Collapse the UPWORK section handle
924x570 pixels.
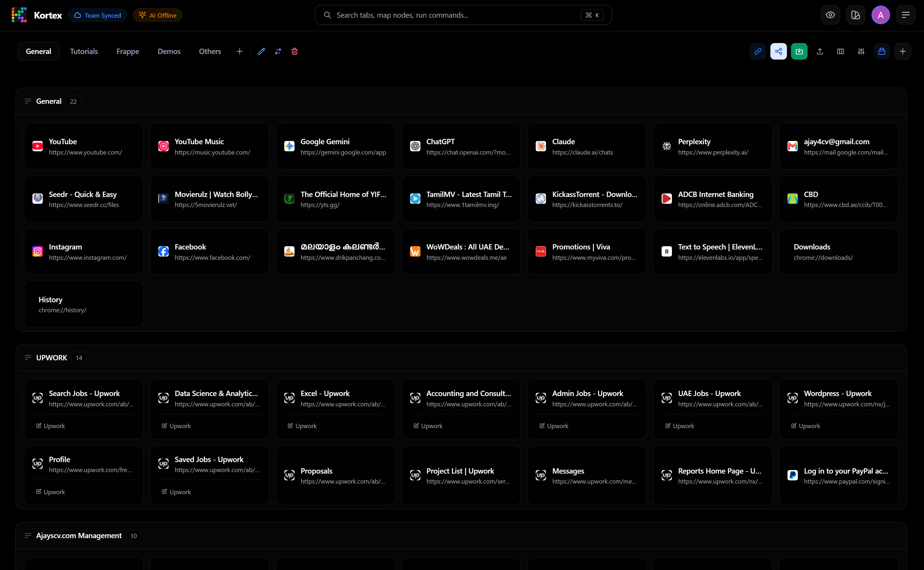28,357
